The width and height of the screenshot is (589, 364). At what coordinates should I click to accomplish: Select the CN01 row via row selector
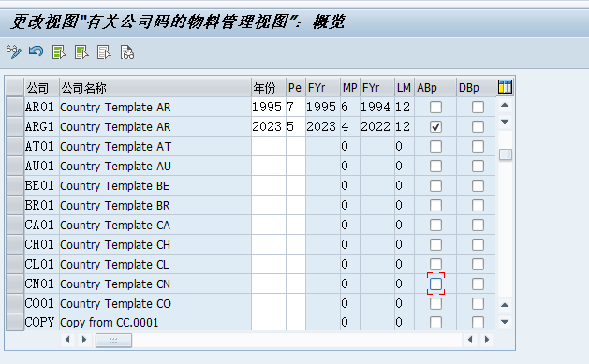15,284
